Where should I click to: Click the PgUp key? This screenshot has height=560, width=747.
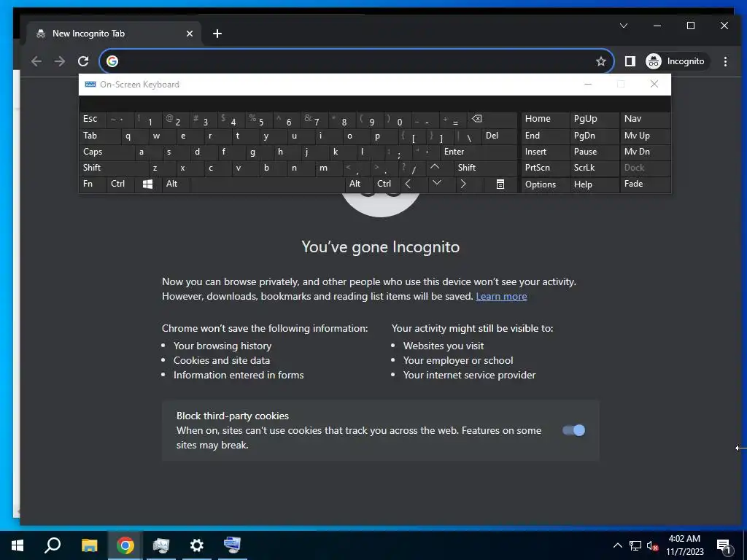[x=594, y=119]
